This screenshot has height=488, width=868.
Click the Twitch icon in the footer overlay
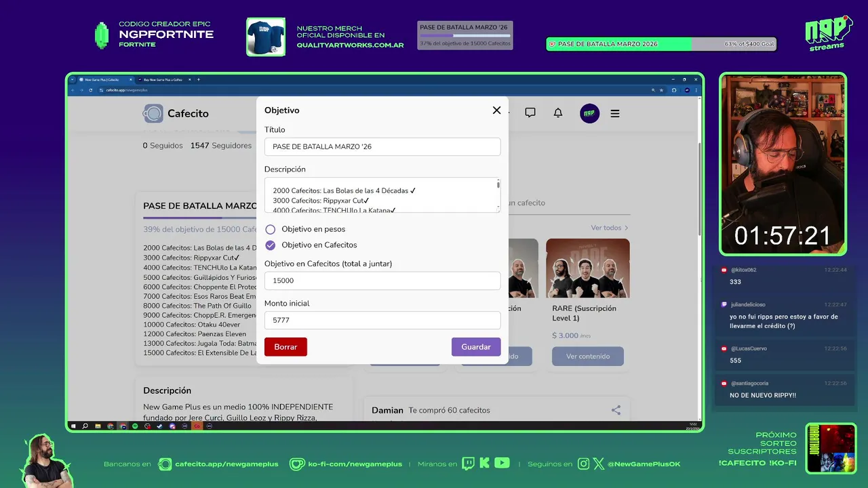[x=468, y=464]
